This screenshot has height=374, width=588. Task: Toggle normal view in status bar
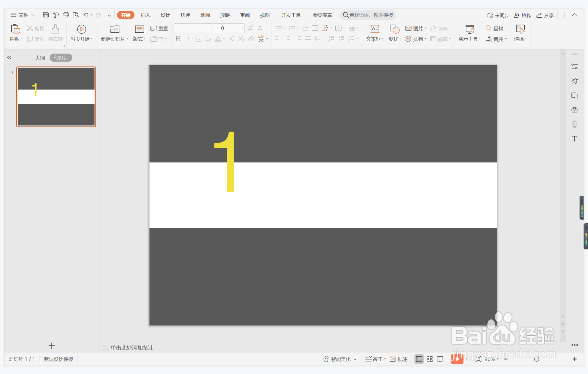tap(419, 359)
